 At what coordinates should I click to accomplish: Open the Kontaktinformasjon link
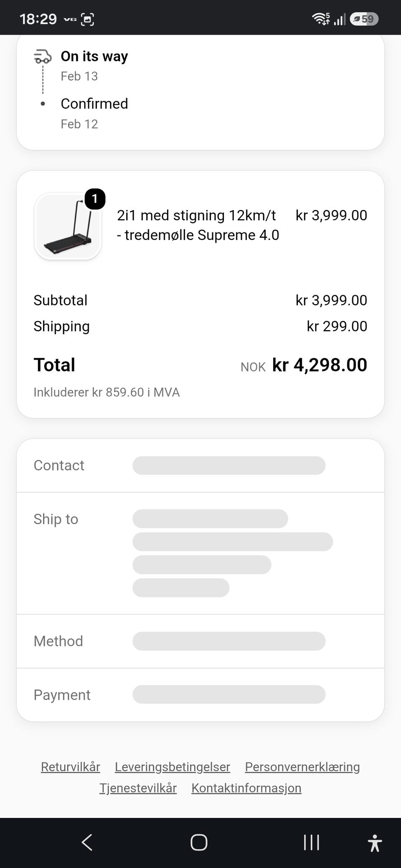tap(246, 788)
